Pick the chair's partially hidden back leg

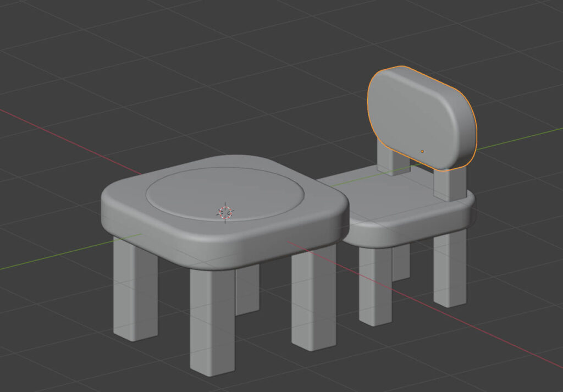point(401,261)
